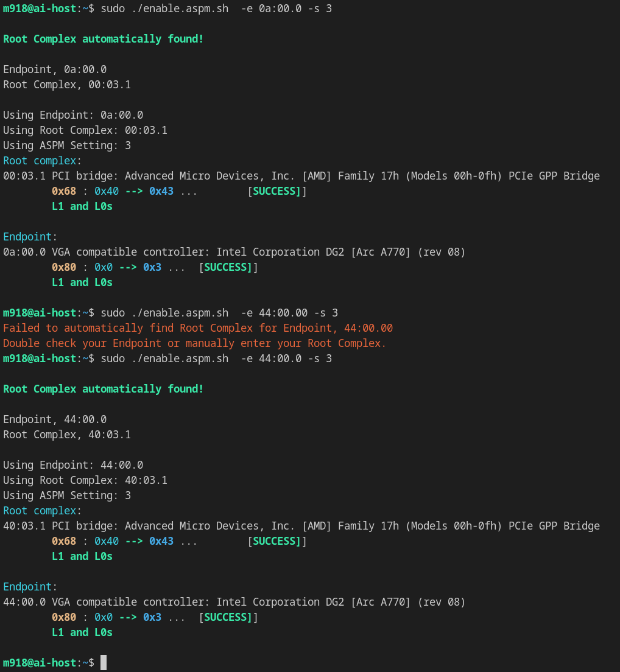The image size is (620, 672).
Task: Click the "Using Endpoint: 0a:00.0" line
Action: 73,115
